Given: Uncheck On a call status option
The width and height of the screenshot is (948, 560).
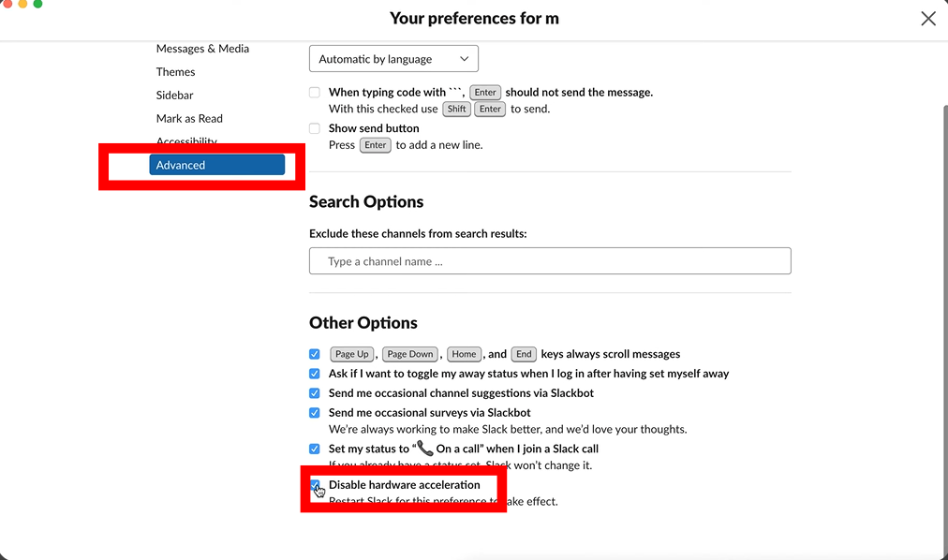Looking at the screenshot, I should pos(315,449).
